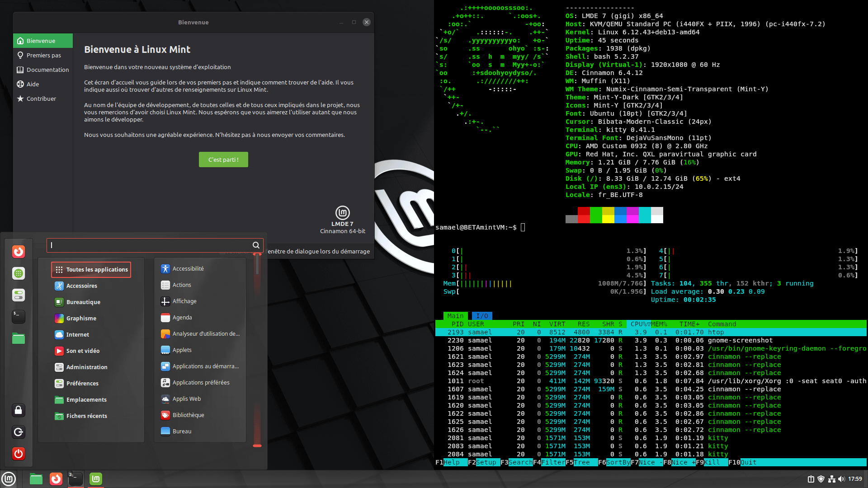Open the volume speaker icon in system tray
Screen dimensions: 868x488
click(x=841, y=479)
